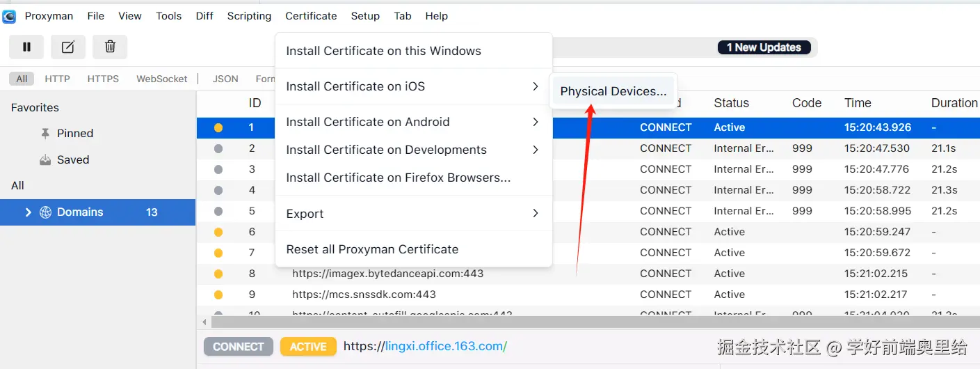Screen dimensions: 980x369
Task: Choose Physical Devices... from iOS submenu
Action: click(x=613, y=91)
